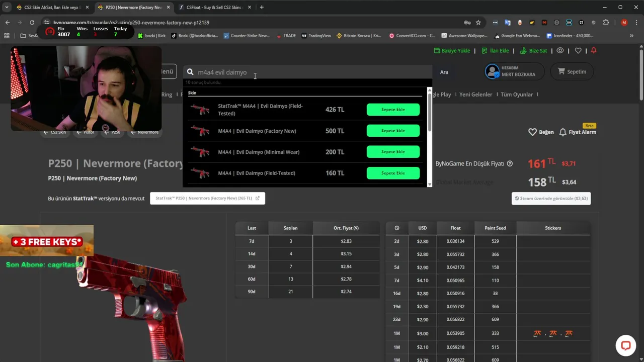Go to CS2 Skin breadcrumb
Viewport: 644px width, 362px height.
point(55,132)
